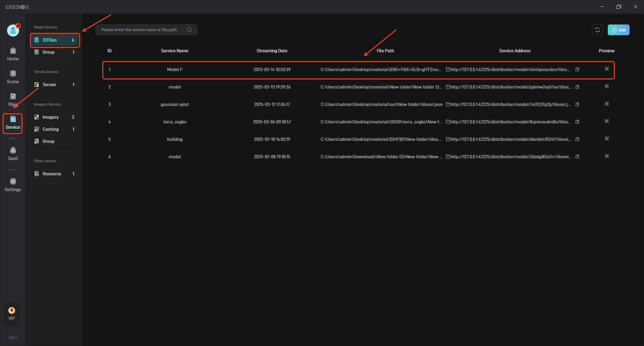Click the Service Address column header
The image size is (644, 346).
click(515, 51)
